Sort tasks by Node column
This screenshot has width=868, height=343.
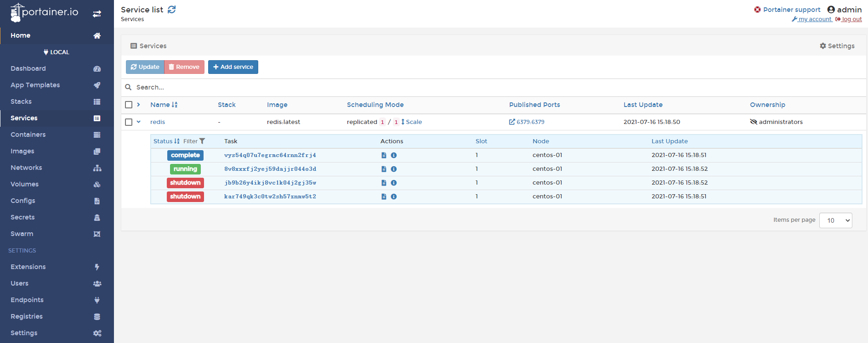click(541, 141)
